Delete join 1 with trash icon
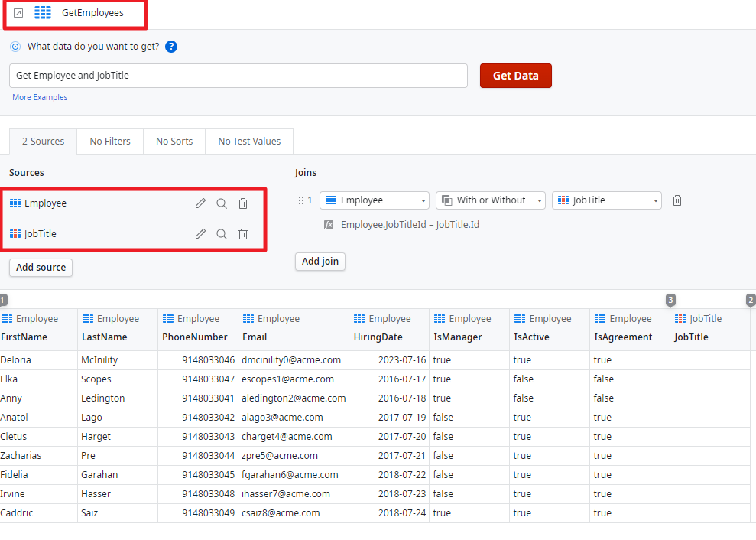Screen dimensions: 756x540 click(677, 200)
